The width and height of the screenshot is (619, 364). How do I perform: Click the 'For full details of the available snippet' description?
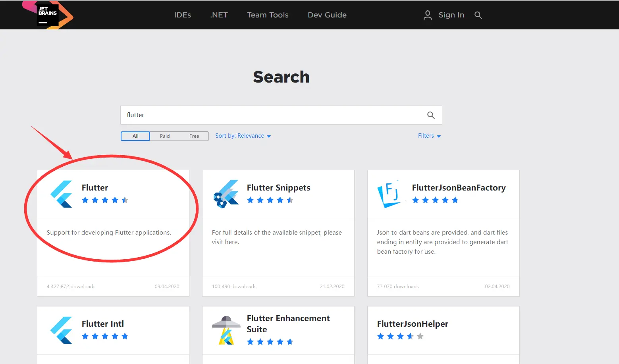277,237
